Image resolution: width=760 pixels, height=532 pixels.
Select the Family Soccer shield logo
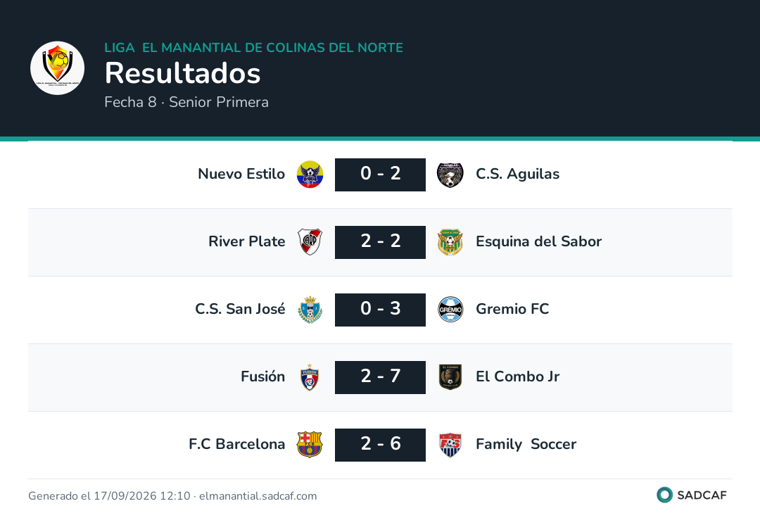click(x=450, y=445)
